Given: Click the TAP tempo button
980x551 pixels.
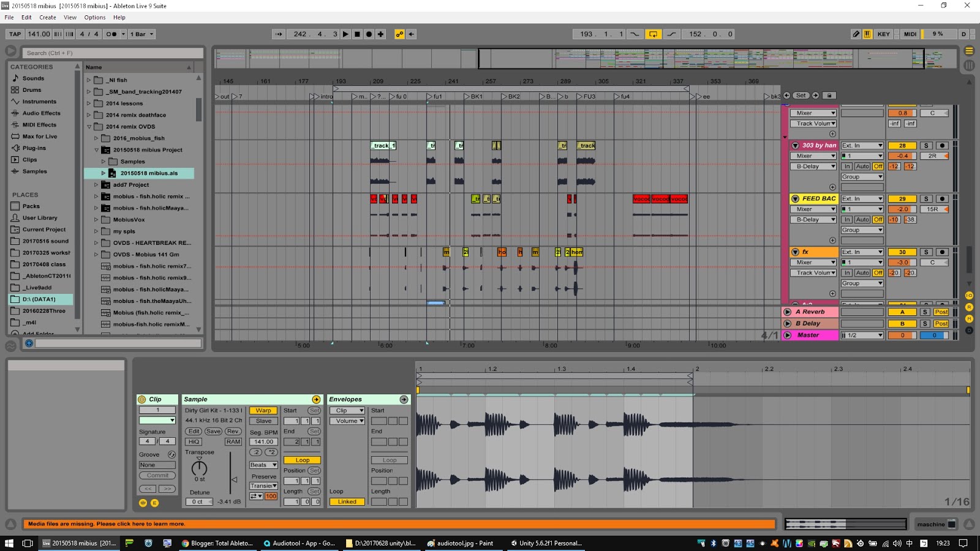Looking at the screenshot, I should click(x=15, y=34).
